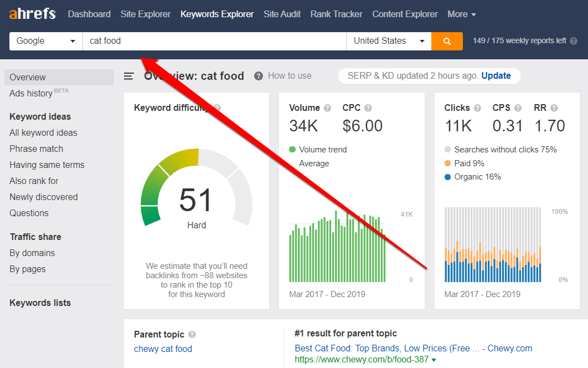Open the Best Cat Food Chewy.com result
This screenshot has height=368, width=588.
click(x=413, y=348)
